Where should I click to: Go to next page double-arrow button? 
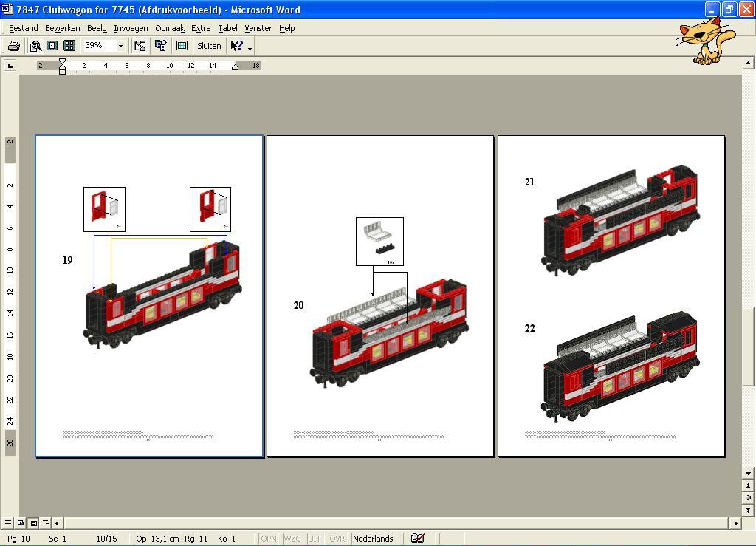coord(748,510)
